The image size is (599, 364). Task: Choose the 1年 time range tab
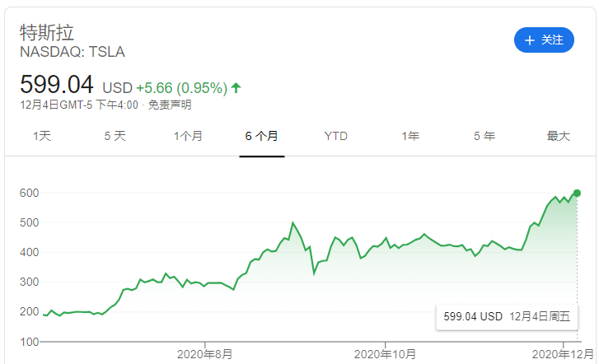coord(409,136)
